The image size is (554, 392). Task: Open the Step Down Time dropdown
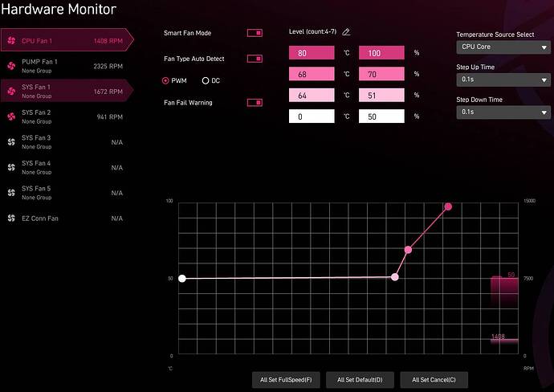pyautogui.click(x=503, y=112)
